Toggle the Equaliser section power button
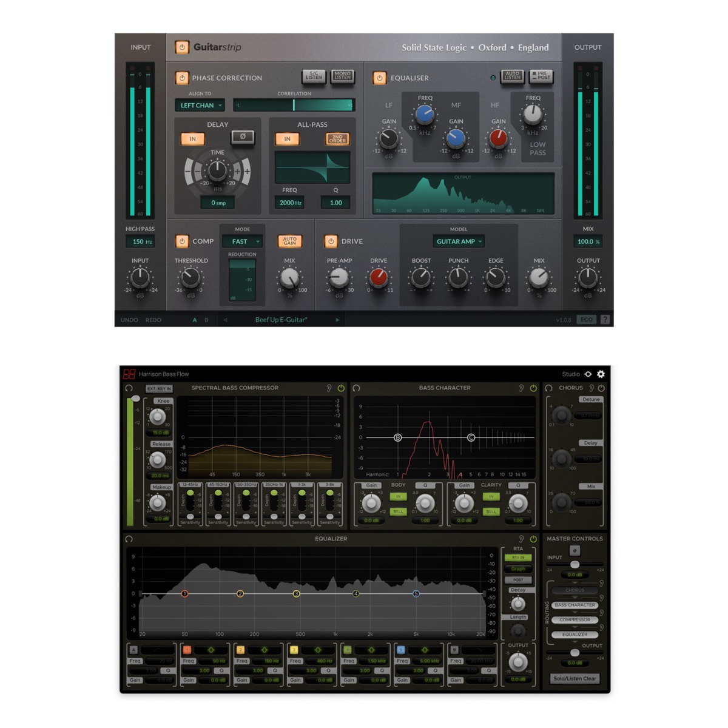 (x=380, y=78)
